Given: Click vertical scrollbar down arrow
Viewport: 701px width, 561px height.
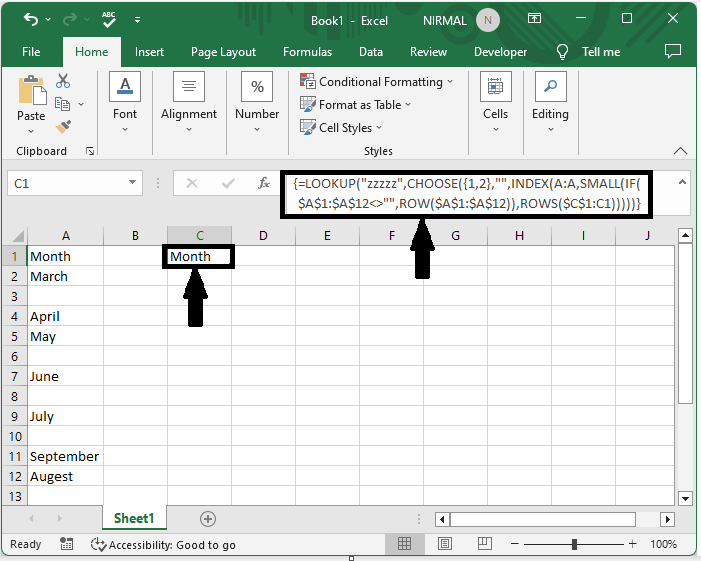Looking at the screenshot, I should pyautogui.click(x=685, y=498).
